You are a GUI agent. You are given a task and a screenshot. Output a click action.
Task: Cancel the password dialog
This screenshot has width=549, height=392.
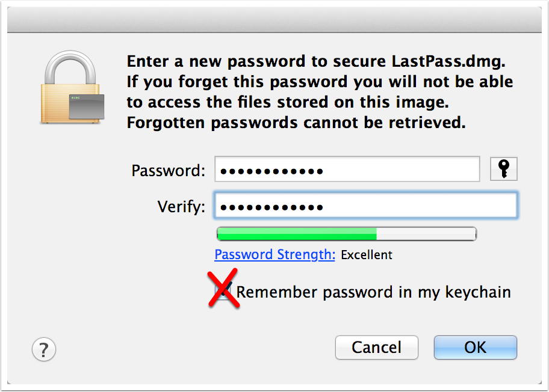[376, 348]
